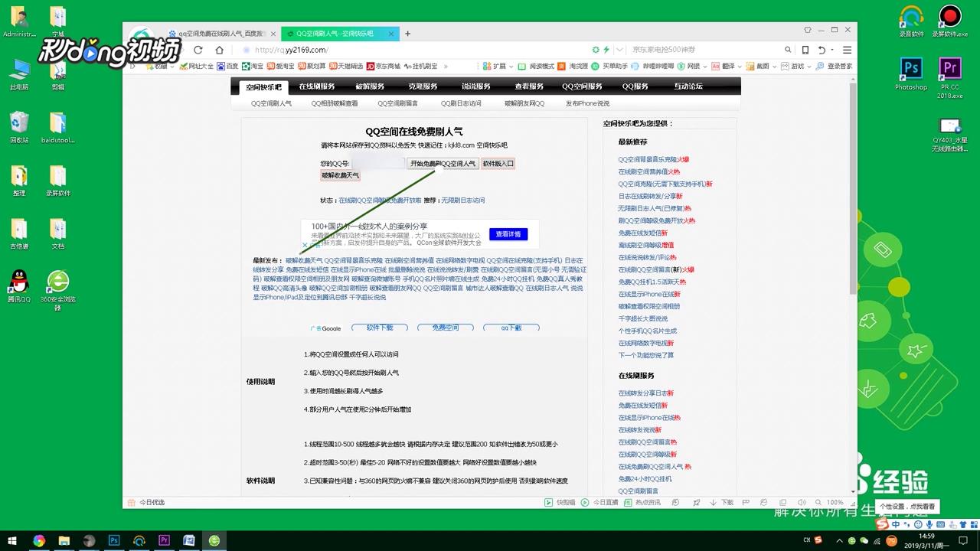Open the notification center icon
This screenshot has width=980, height=551.
[962, 540]
